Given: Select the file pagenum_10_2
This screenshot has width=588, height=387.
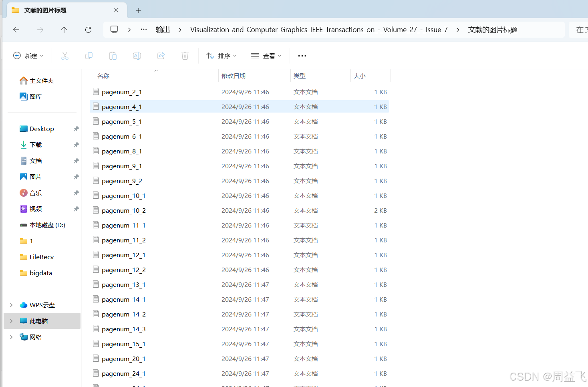Looking at the screenshot, I should [x=124, y=210].
